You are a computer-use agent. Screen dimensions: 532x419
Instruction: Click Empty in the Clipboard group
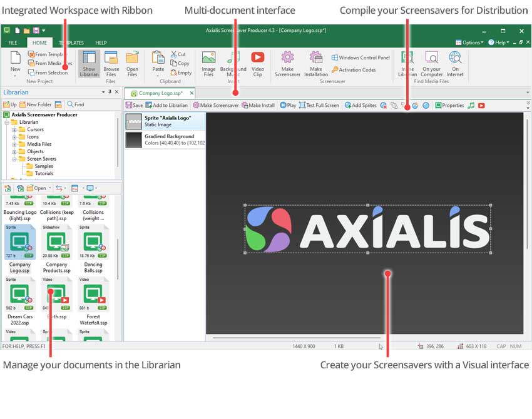click(181, 73)
